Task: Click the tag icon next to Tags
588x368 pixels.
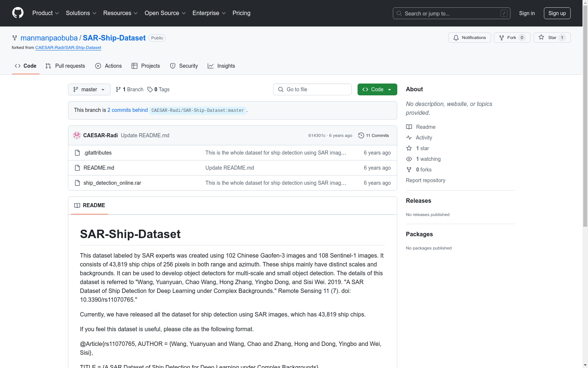Action: point(150,89)
